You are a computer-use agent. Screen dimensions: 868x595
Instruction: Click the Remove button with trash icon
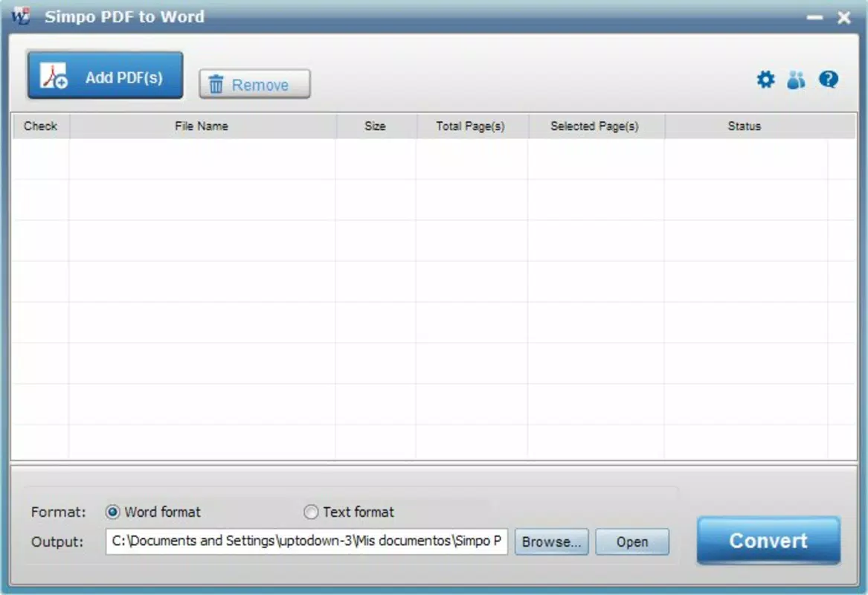[x=254, y=84]
